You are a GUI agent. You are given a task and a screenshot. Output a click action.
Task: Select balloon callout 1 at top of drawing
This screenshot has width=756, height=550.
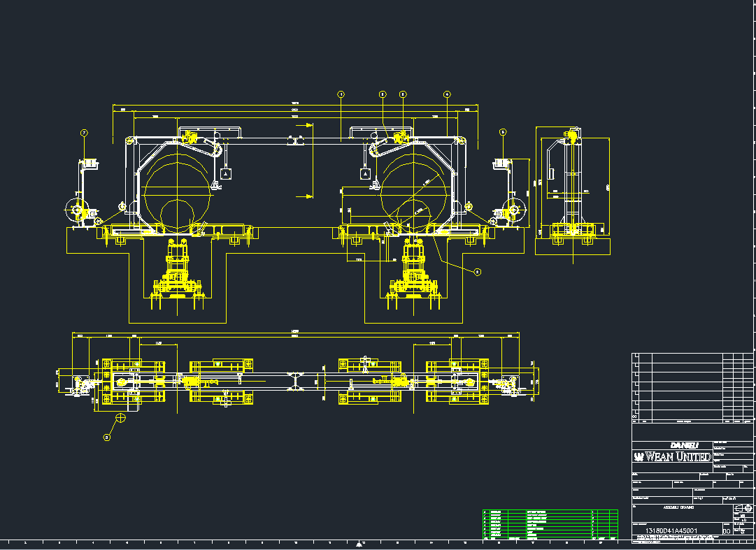point(341,93)
